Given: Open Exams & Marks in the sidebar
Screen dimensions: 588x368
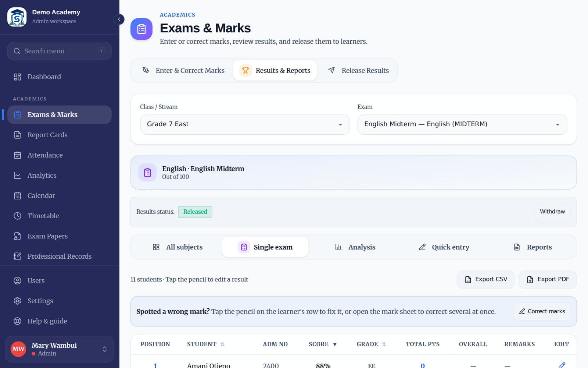Looking at the screenshot, I should pos(60,115).
